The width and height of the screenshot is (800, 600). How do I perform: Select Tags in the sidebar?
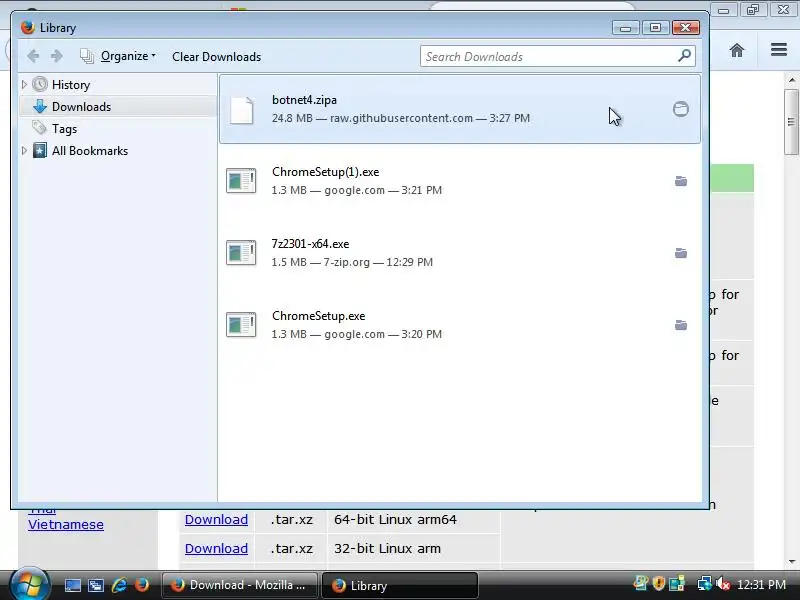pos(64,129)
